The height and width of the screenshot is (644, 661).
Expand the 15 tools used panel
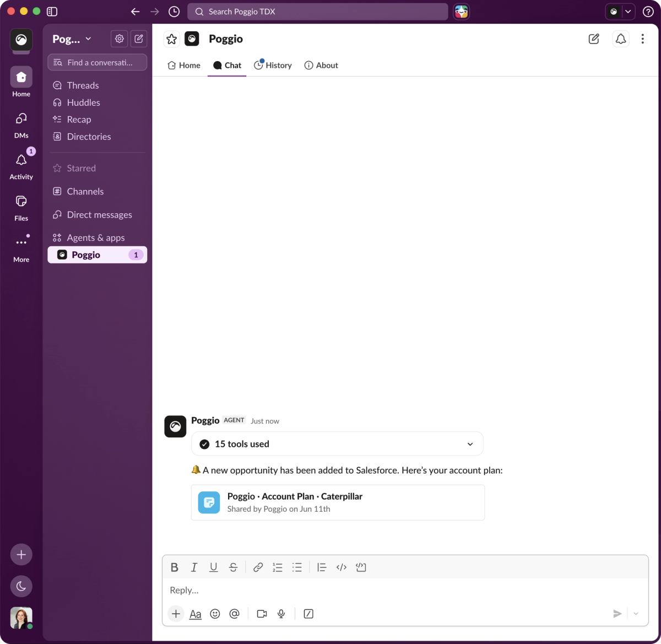337,444
